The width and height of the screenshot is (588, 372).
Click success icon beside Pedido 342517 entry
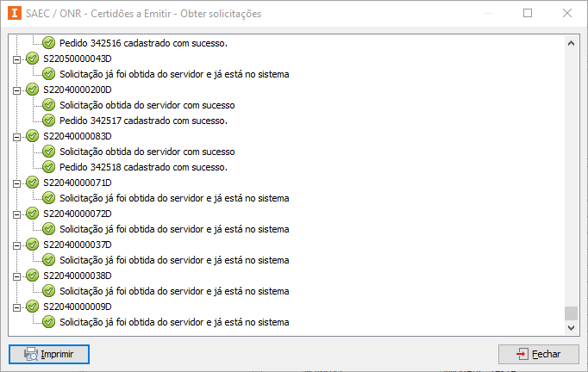point(49,121)
